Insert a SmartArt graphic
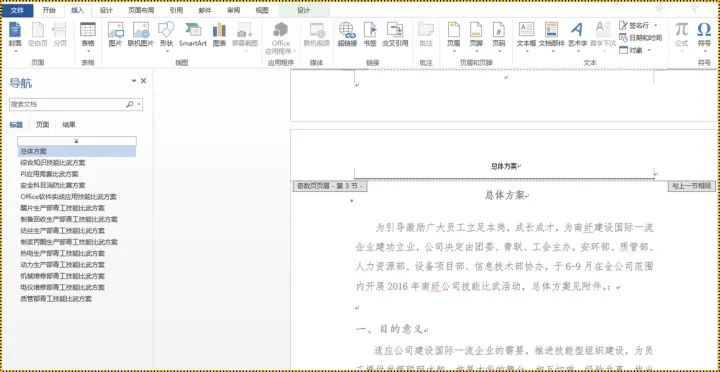 [193, 35]
